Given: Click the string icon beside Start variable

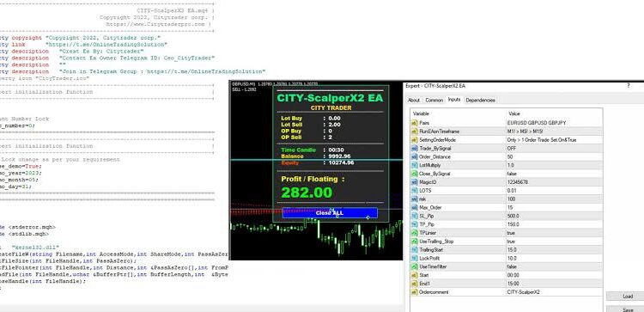Looking at the screenshot, I should 415,275.
